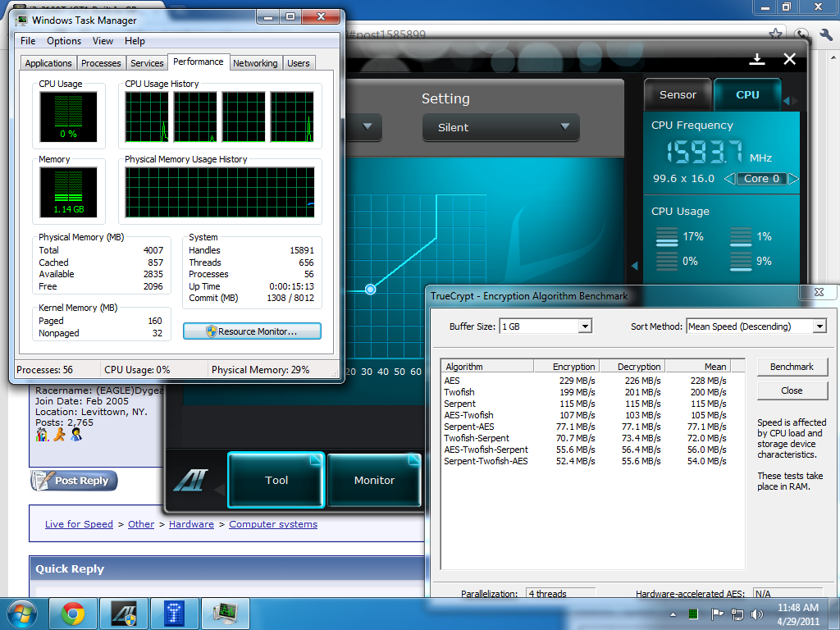
Task: Collapse the AI Suite side panel arrow
Action: (x=635, y=266)
